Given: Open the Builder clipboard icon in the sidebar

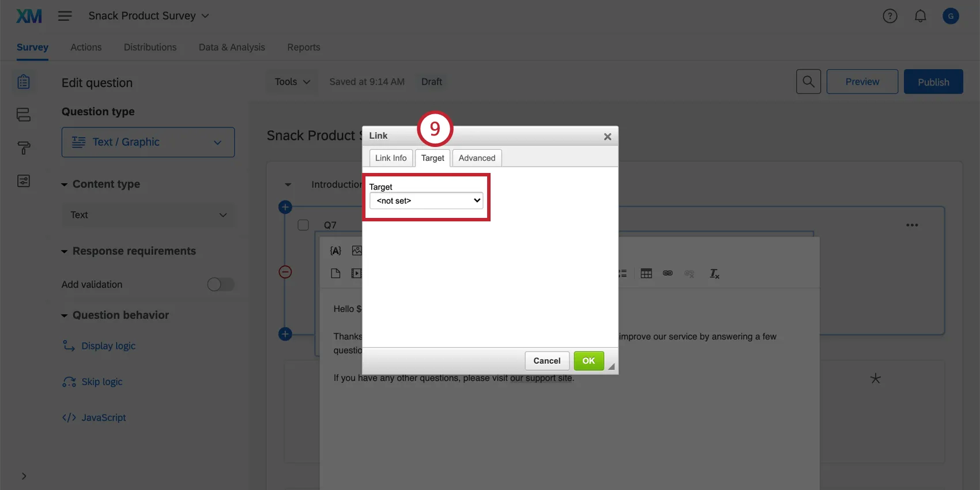Looking at the screenshot, I should pos(24,82).
